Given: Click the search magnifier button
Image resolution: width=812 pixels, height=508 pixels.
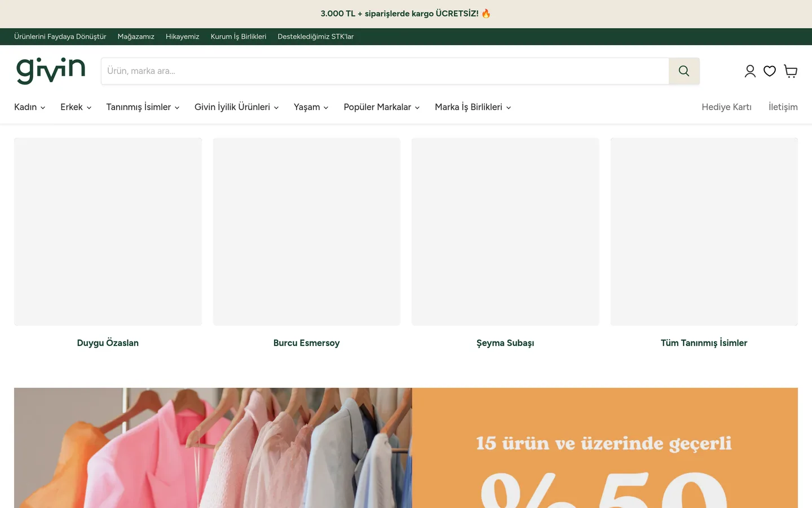Looking at the screenshot, I should [684, 71].
